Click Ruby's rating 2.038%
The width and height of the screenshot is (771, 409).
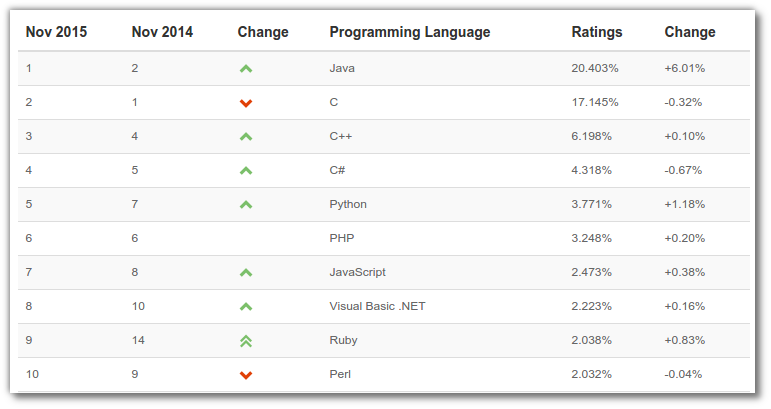[592, 340]
